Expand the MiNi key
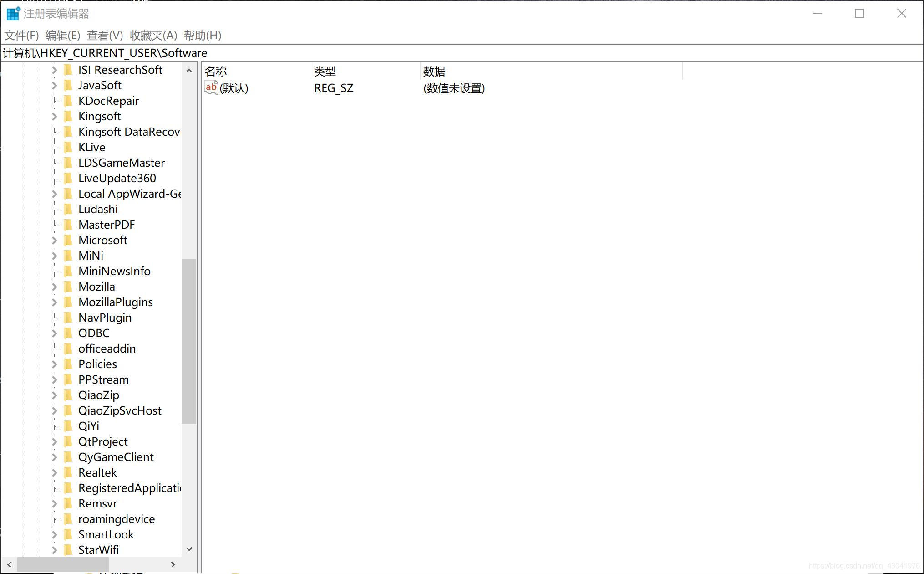Image resolution: width=924 pixels, height=574 pixels. pos(54,256)
